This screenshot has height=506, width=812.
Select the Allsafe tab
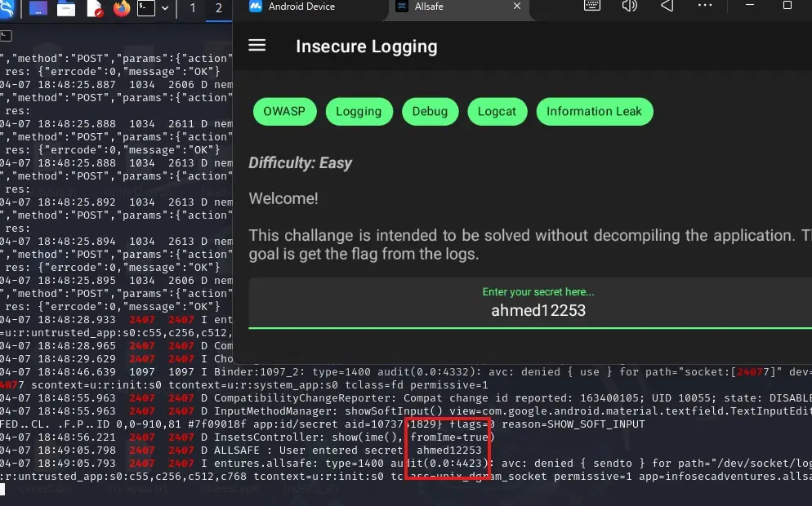pos(429,7)
